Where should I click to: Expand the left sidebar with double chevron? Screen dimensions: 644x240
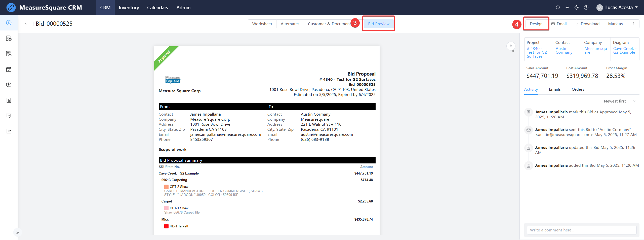click(17, 232)
